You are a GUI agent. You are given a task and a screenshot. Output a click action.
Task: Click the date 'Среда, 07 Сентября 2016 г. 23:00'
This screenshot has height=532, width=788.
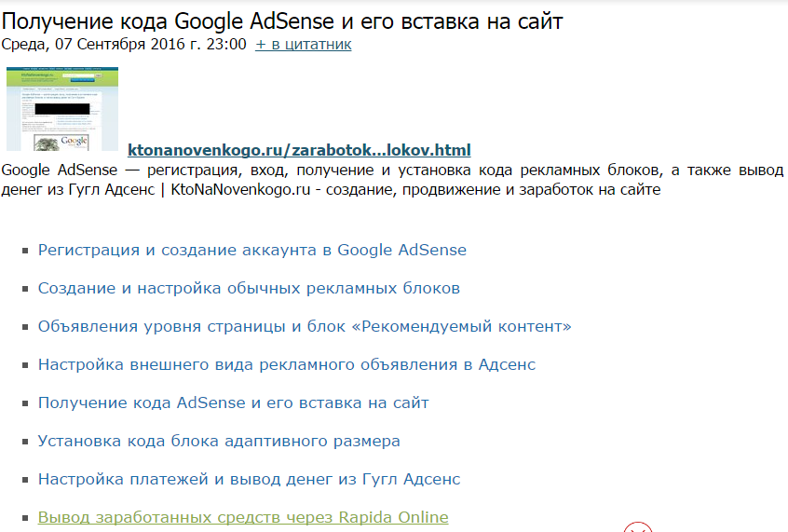coord(124,44)
